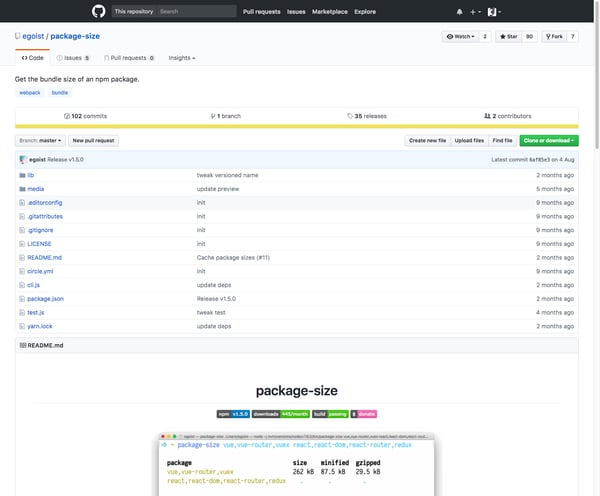Click the bundle topic tag
The height and width of the screenshot is (496, 600).
(60, 93)
